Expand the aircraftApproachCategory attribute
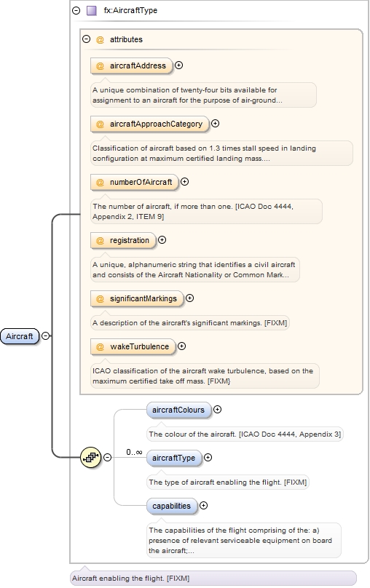The image size is (370, 588). coord(215,124)
